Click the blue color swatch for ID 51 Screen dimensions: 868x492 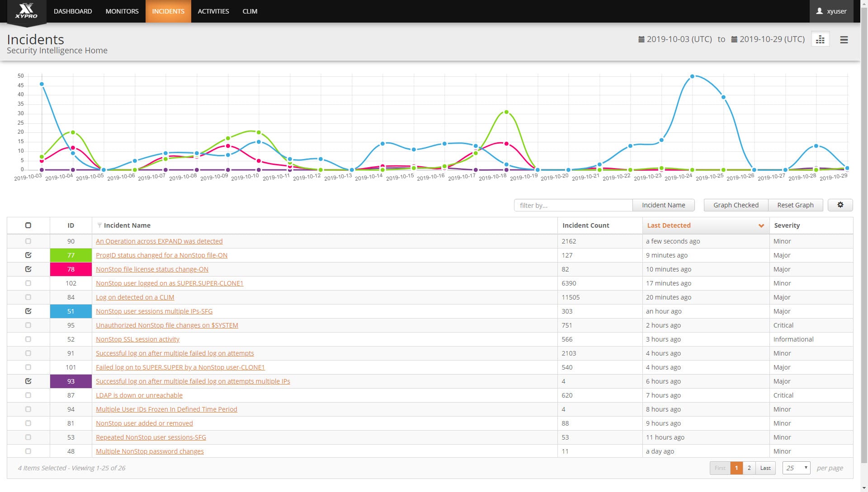point(71,311)
